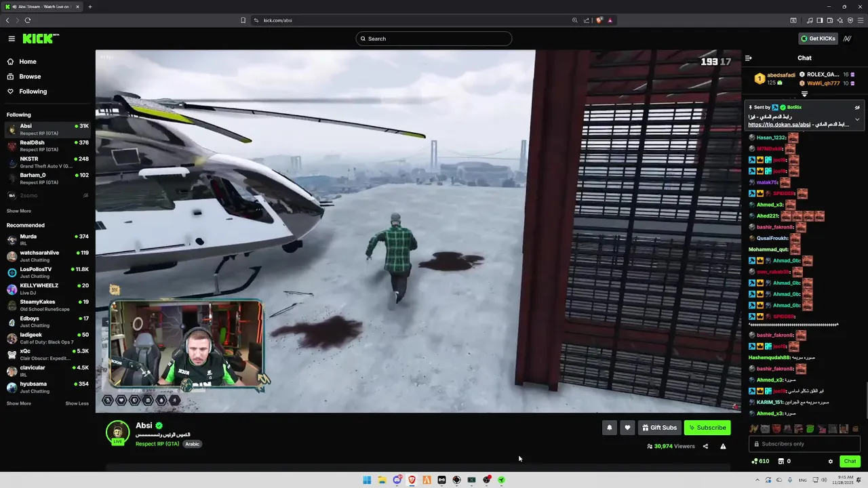Image resolution: width=868 pixels, height=488 pixels.
Task: Show Less recommended channels
Action: (x=77, y=403)
